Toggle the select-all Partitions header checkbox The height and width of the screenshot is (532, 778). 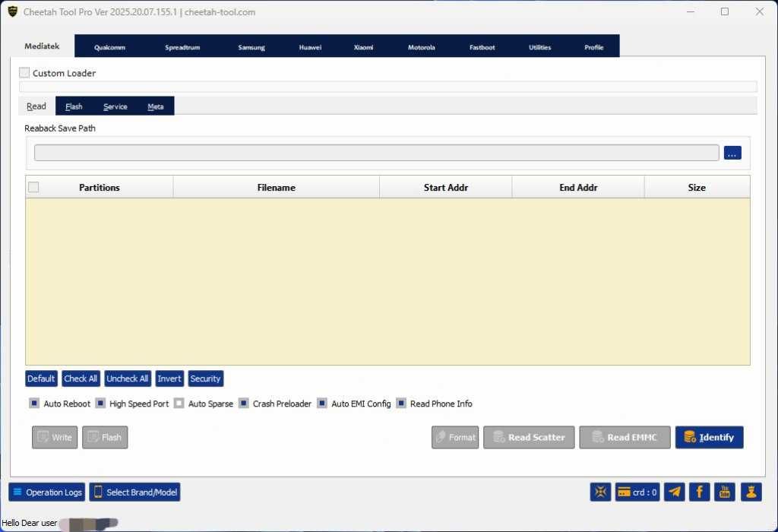(33, 187)
